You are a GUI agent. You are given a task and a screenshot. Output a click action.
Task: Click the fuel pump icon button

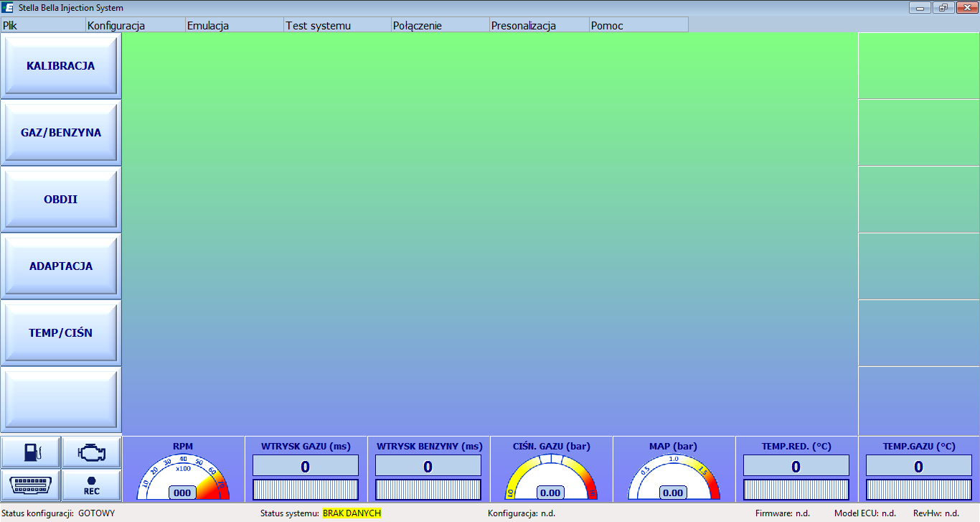point(31,452)
